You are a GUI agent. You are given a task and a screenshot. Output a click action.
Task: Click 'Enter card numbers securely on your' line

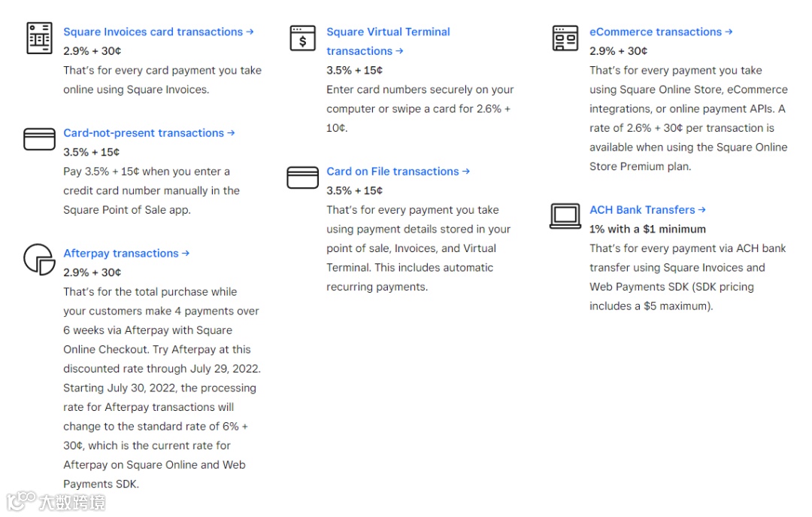[420, 90]
